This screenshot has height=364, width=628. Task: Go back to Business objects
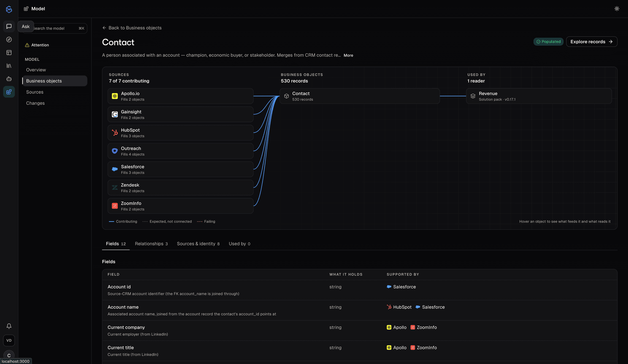coord(132,28)
